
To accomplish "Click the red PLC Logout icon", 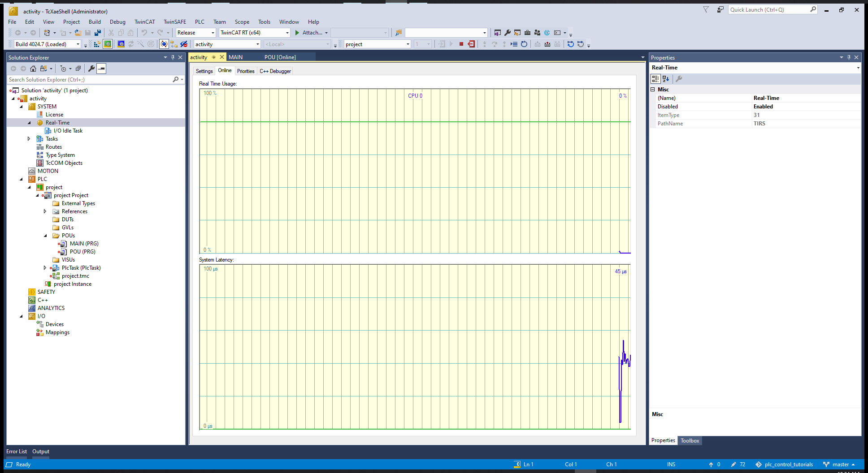I will tap(471, 44).
